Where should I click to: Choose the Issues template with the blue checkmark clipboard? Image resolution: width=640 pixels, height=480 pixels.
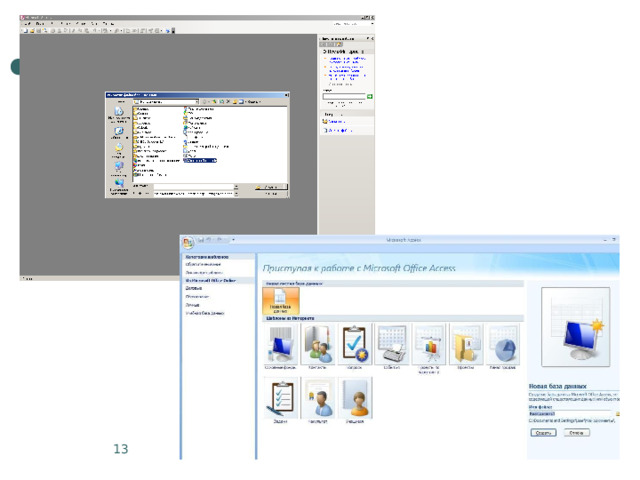point(354,346)
